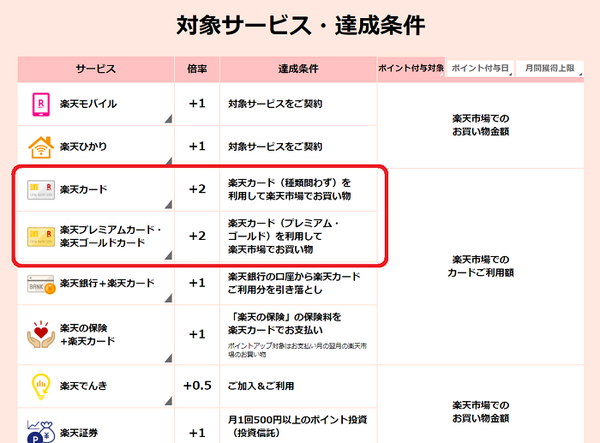Image resolution: width=600 pixels, height=443 pixels.
Task: Click the 達成条件 column header
Action: pos(298,69)
